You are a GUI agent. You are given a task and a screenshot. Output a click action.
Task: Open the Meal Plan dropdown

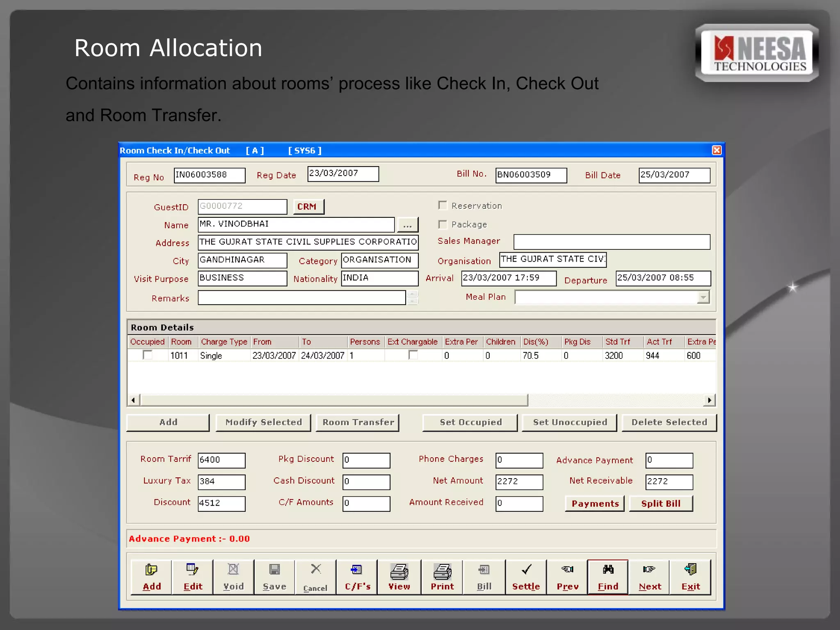(703, 297)
